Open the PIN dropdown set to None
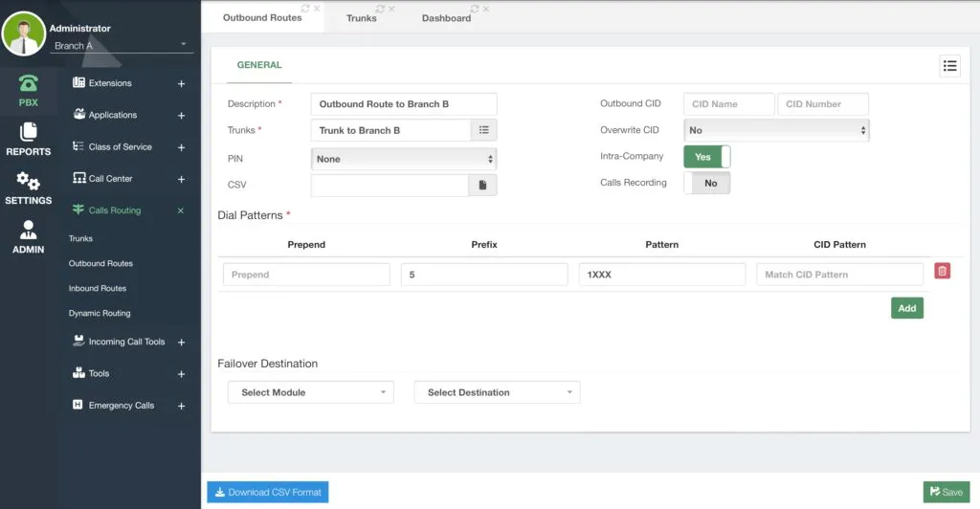 click(404, 159)
